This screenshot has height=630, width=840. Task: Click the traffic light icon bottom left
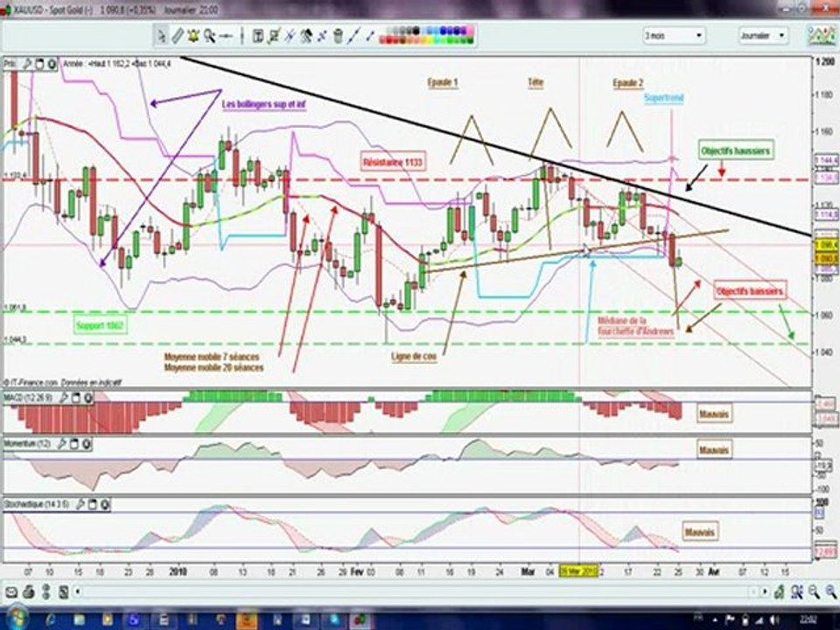(x=46, y=592)
